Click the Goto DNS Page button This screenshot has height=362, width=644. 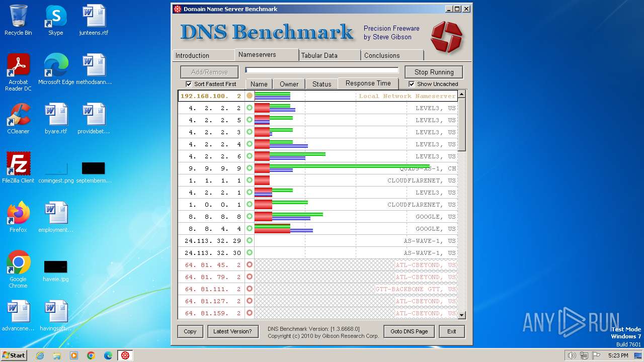tap(409, 331)
